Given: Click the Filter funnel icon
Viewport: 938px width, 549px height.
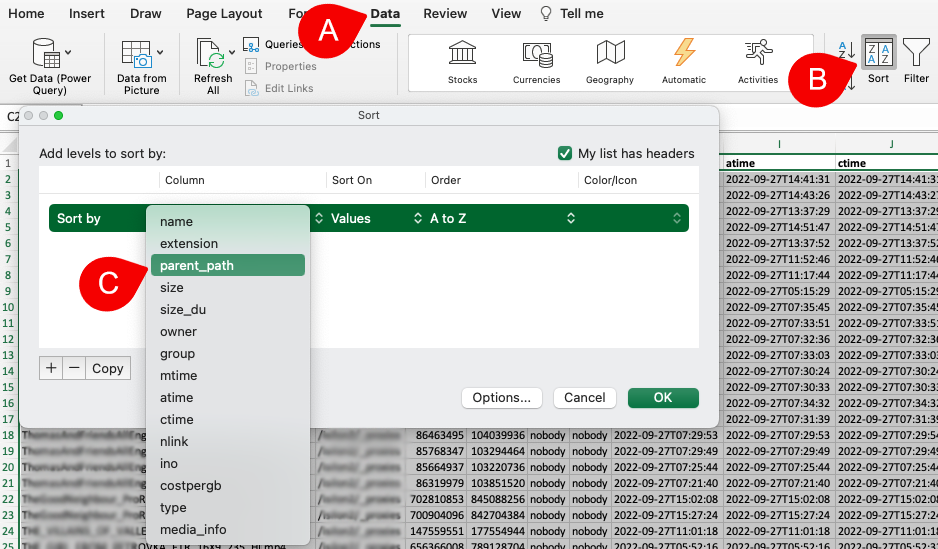Looking at the screenshot, I should point(916,53).
